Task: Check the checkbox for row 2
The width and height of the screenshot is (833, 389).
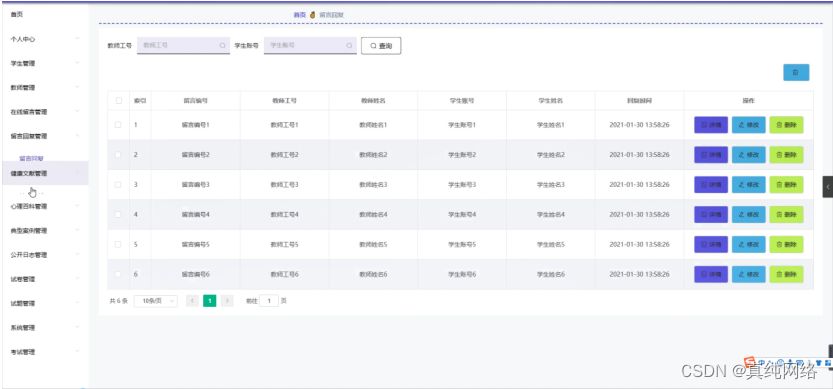Action: 118,155
